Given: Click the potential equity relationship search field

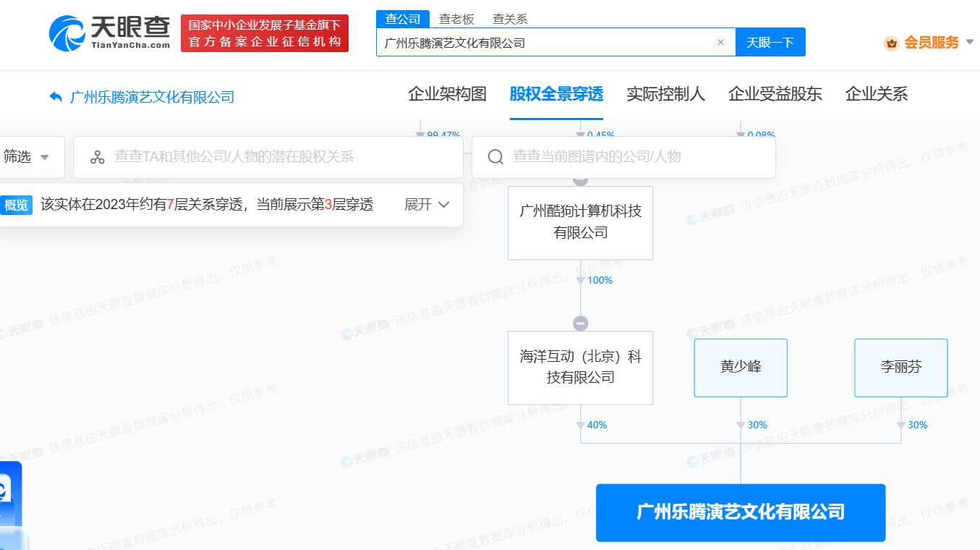Looking at the screenshot, I should [268, 157].
